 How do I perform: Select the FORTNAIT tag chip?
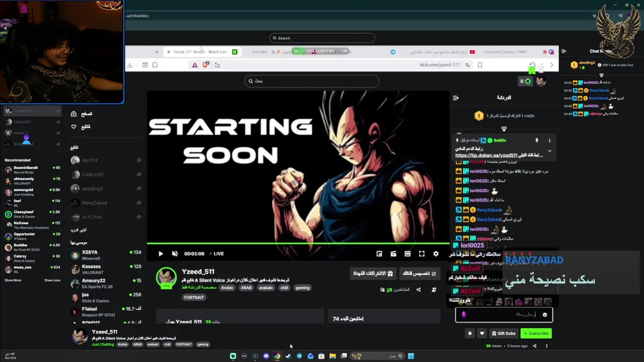click(194, 297)
